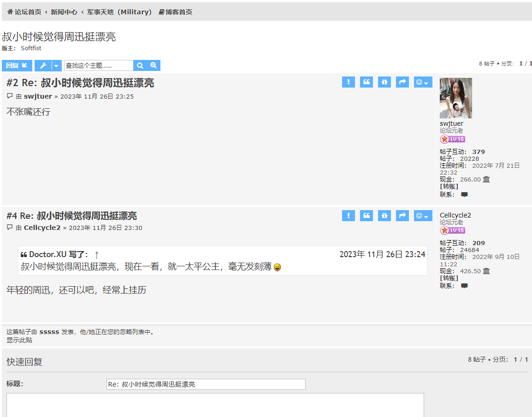Click the 显示此贴 show post link

tap(19, 340)
